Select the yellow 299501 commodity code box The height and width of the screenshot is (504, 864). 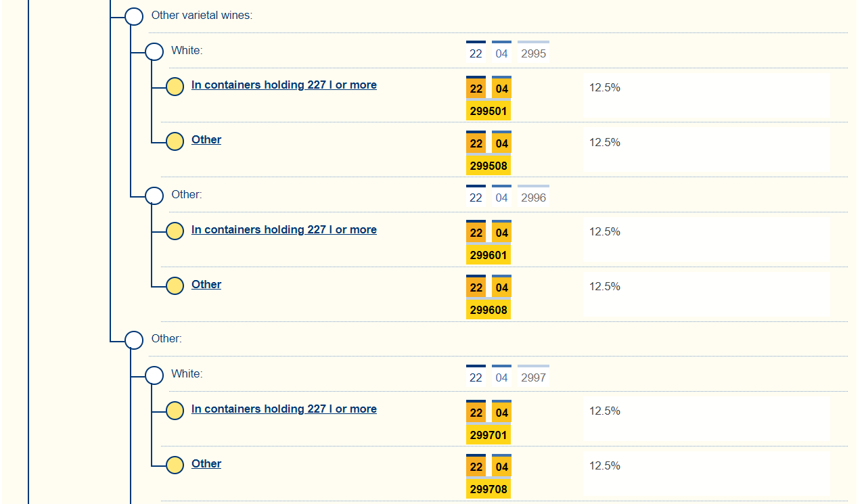(x=488, y=112)
